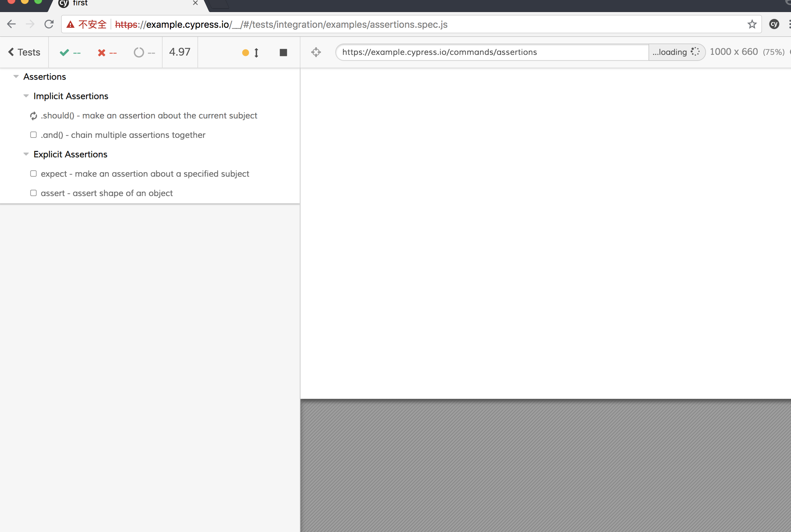Click the reload navigation button
Viewport: 791px width, 532px height.
click(x=49, y=24)
